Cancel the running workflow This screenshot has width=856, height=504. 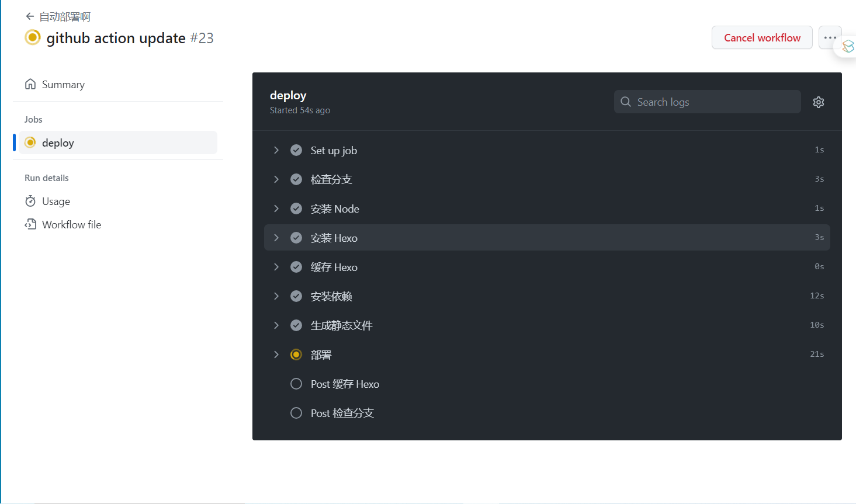(x=762, y=37)
